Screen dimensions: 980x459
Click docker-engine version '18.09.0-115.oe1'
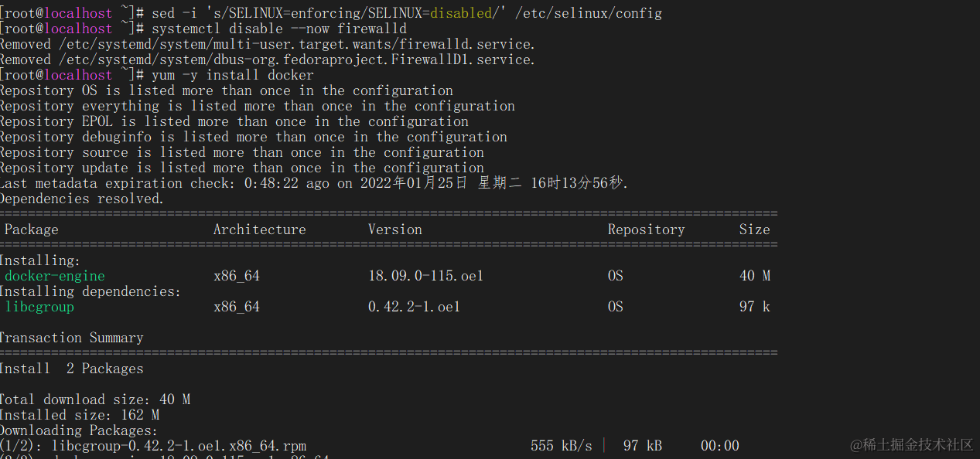point(426,276)
